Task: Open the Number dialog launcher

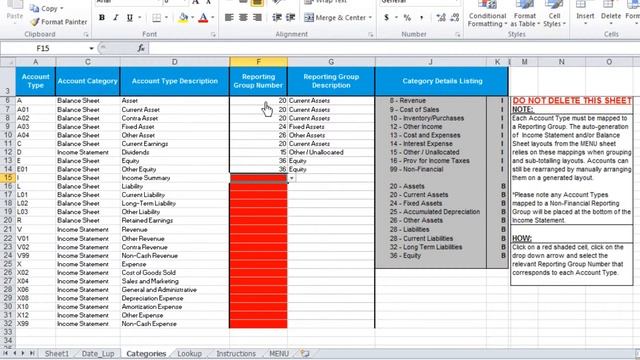Action: (458, 35)
